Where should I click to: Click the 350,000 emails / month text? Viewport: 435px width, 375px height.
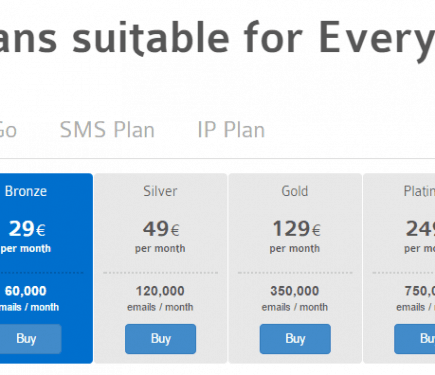(x=295, y=298)
